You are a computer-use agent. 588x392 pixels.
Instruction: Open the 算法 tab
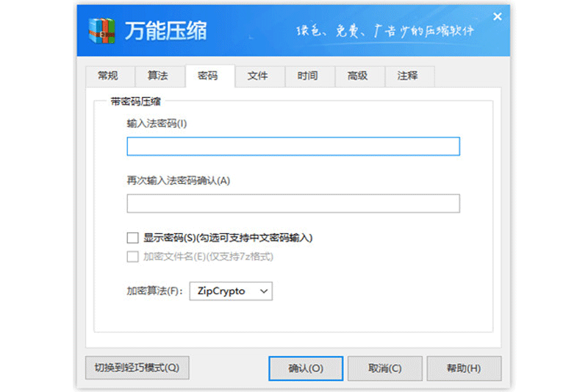coord(157,76)
